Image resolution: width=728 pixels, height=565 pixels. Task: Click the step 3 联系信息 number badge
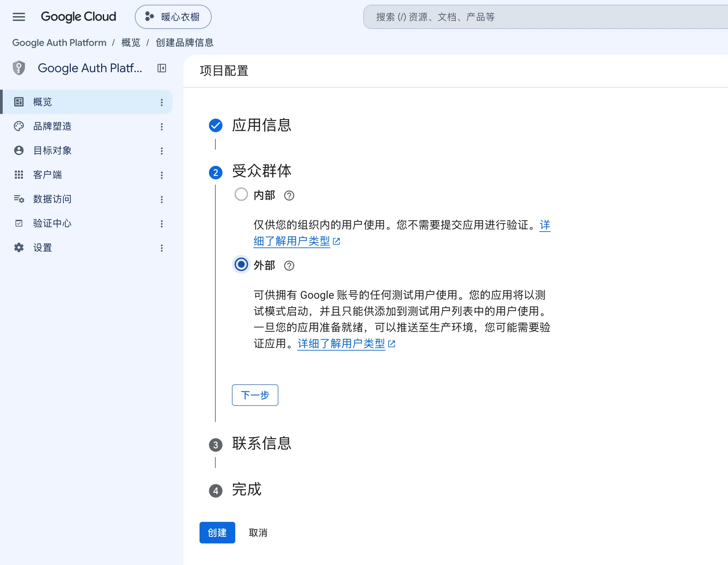216,445
